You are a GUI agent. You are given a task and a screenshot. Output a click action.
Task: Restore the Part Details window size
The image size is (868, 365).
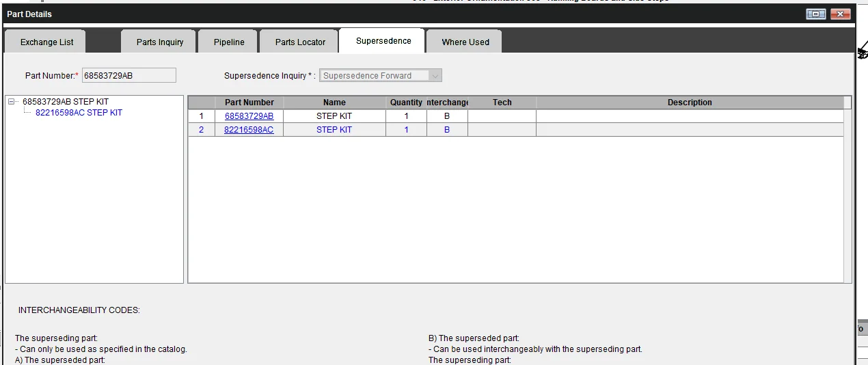coord(816,14)
